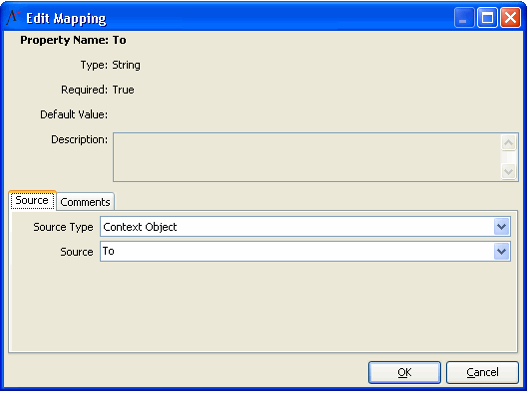Click the Edit Mapping window title
The height and width of the screenshot is (396, 528).
tap(66, 19)
